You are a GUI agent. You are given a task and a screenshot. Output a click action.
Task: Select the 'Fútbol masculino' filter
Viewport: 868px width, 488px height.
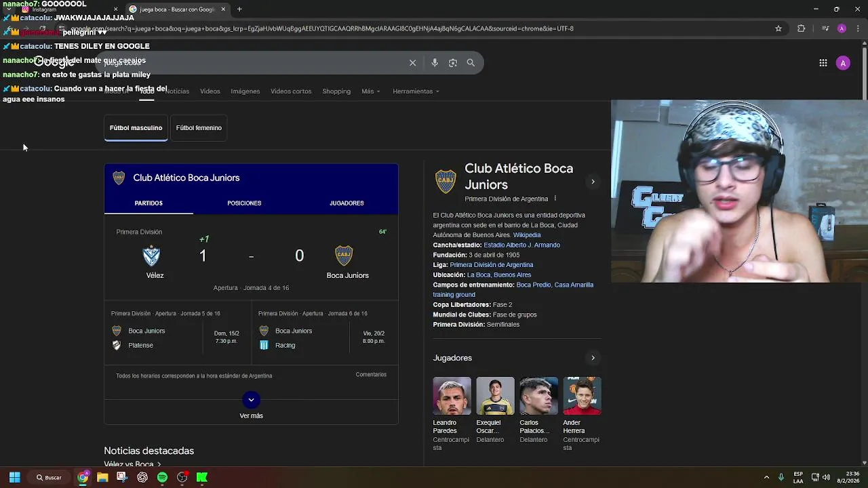coord(136,127)
